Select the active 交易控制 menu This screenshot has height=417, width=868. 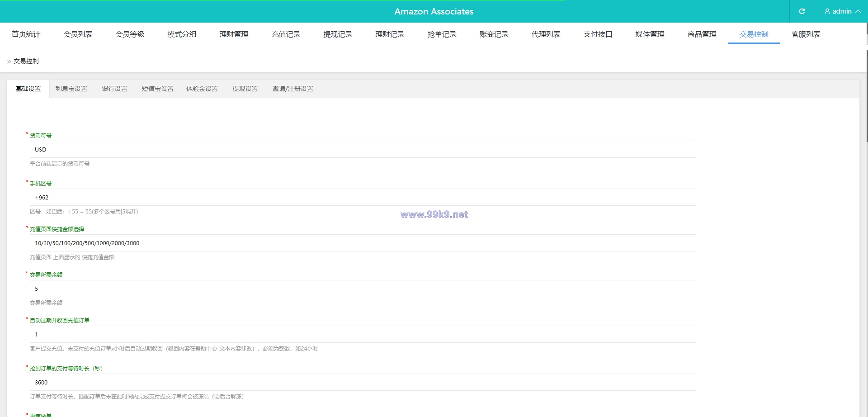click(x=754, y=34)
